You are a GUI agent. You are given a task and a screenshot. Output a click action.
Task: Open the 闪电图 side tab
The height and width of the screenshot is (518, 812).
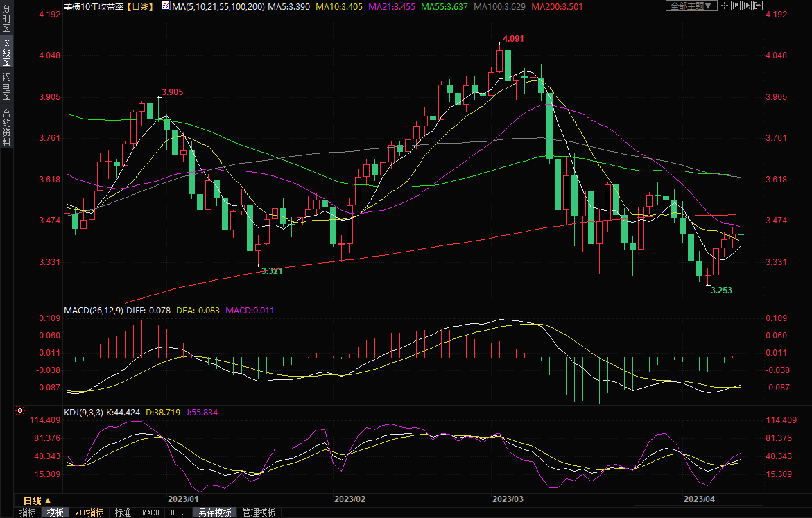click(x=6, y=87)
